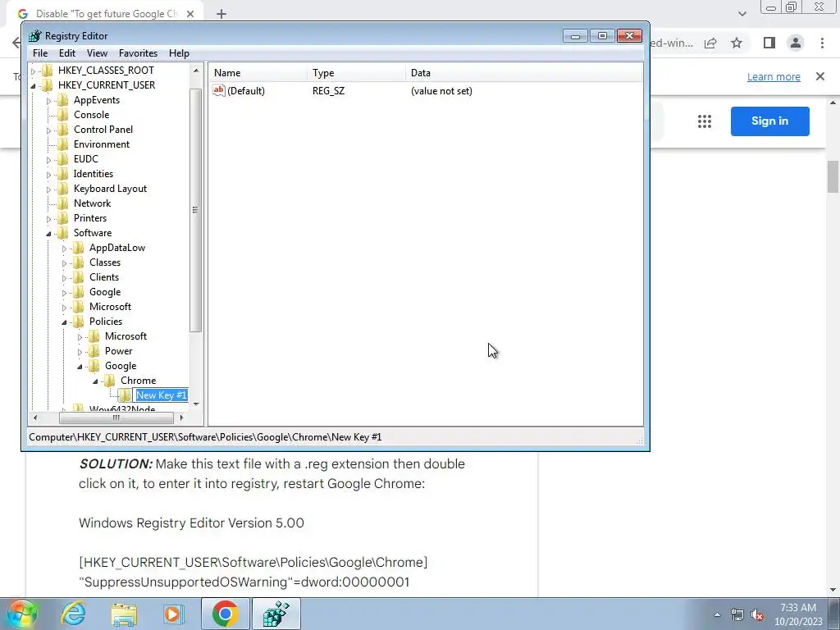Open the Google apps grid icon
Viewport: 840px width, 630px height.
[x=705, y=121]
